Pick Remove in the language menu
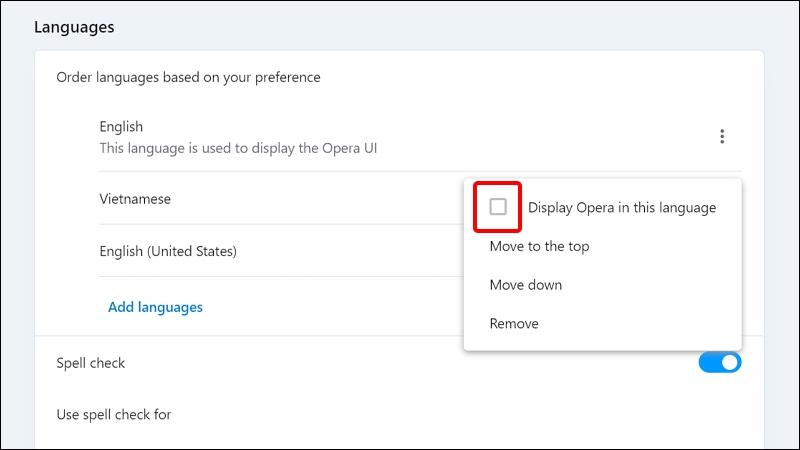This screenshot has width=800, height=450. tap(514, 324)
